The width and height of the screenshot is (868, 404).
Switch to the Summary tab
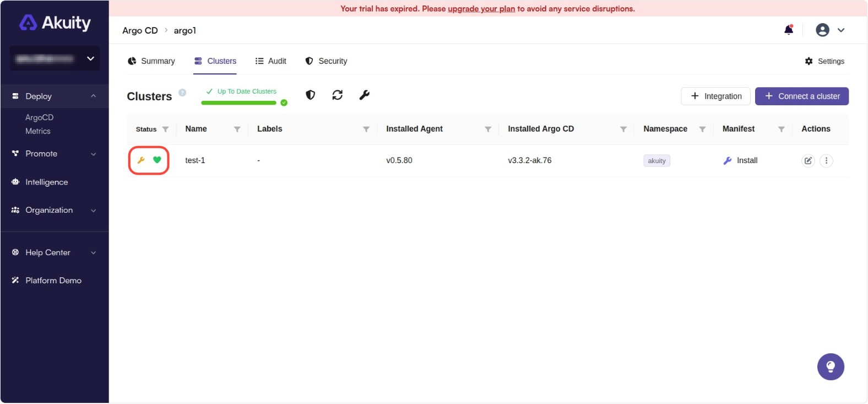[x=151, y=61]
